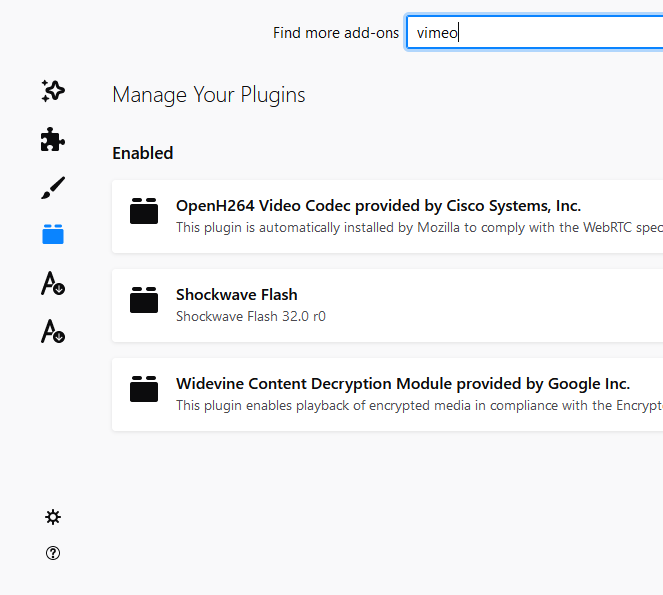Click the OpenH264 Video Codec plugin icon

[x=144, y=212]
